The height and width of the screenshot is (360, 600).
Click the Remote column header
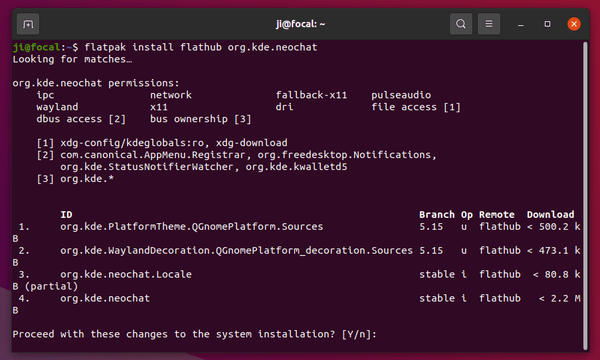pos(496,215)
